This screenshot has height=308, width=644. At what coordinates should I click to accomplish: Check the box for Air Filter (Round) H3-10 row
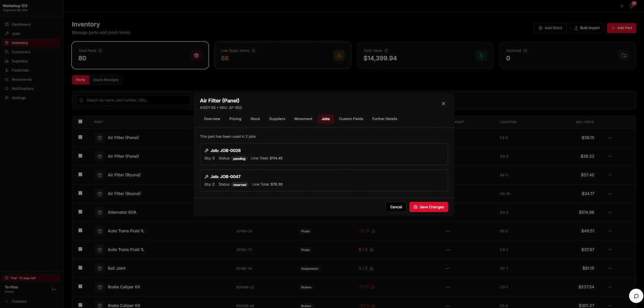pyautogui.click(x=80, y=193)
